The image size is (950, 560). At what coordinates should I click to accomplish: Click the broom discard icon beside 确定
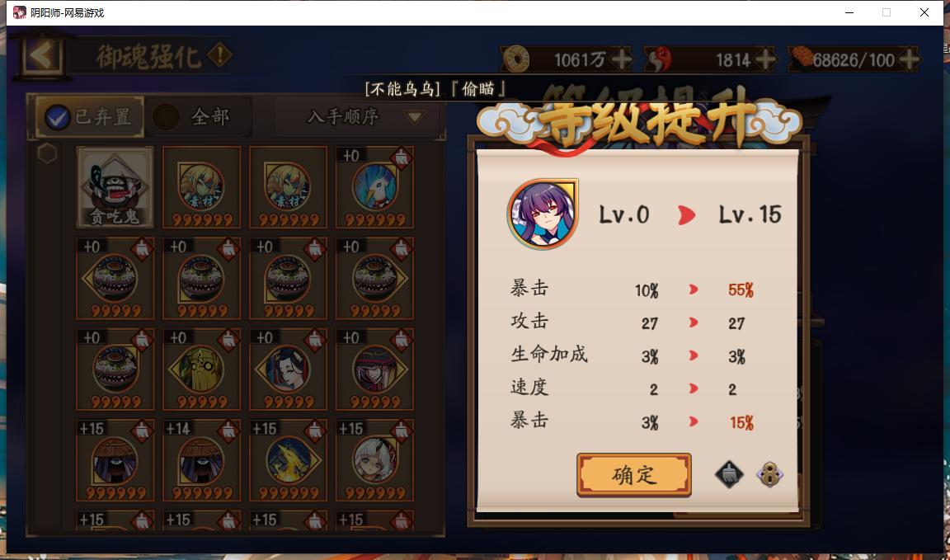[729, 474]
